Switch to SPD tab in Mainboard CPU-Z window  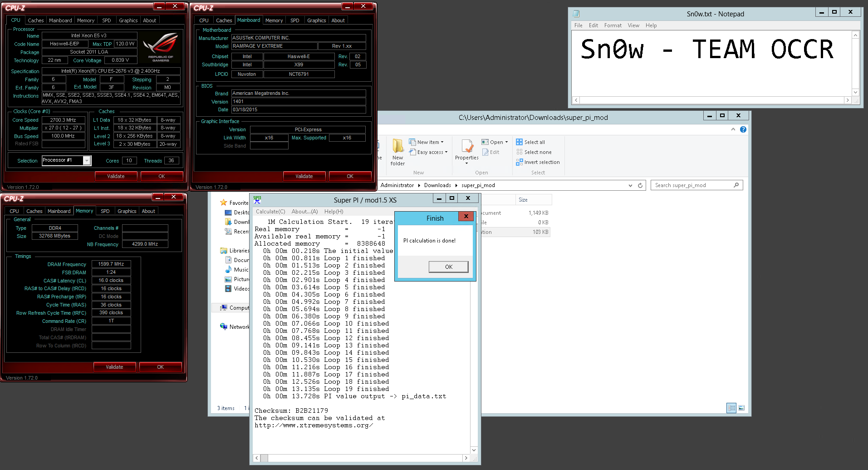coord(295,20)
